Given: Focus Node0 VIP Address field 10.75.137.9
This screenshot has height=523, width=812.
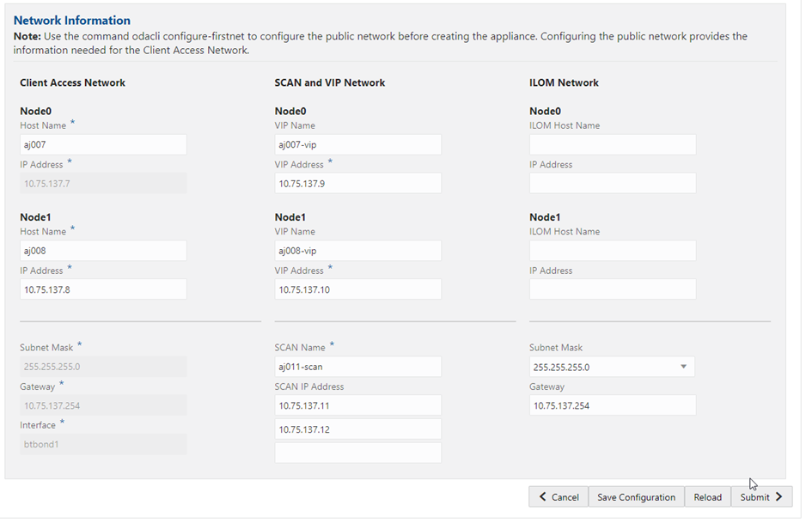Looking at the screenshot, I should pyautogui.click(x=357, y=183).
